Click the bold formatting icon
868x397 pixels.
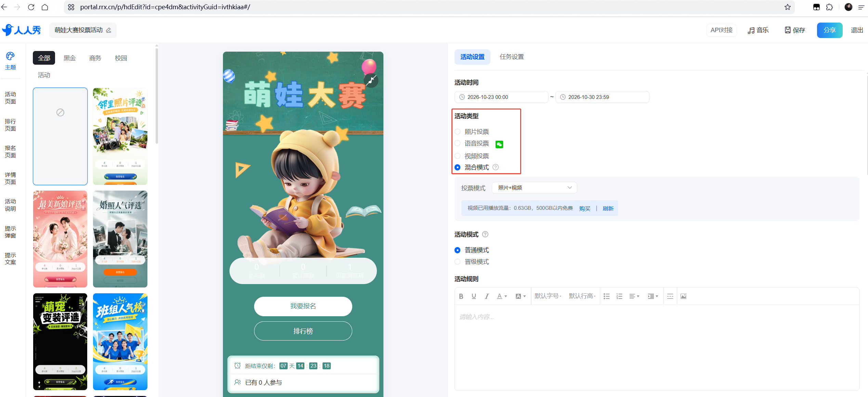(x=461, y=296)
